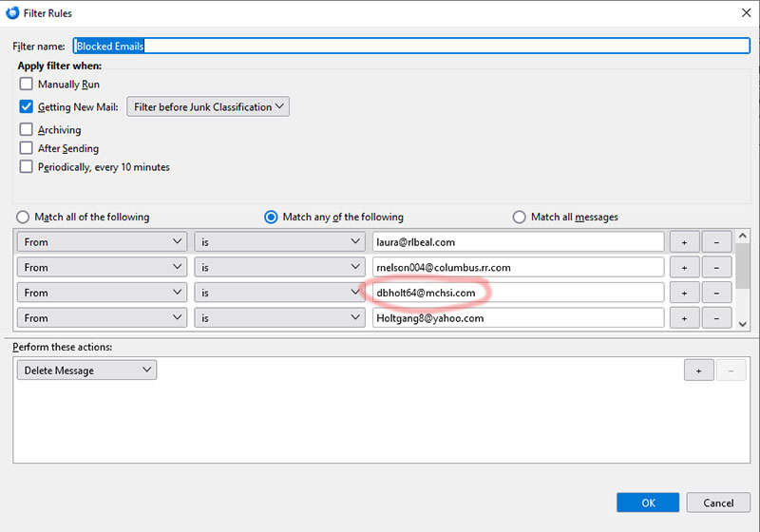Image resolution: width=760 pixels, height=532 pixels.
Task: Close the Filter Rules dialog window
Action: [742, 13]
